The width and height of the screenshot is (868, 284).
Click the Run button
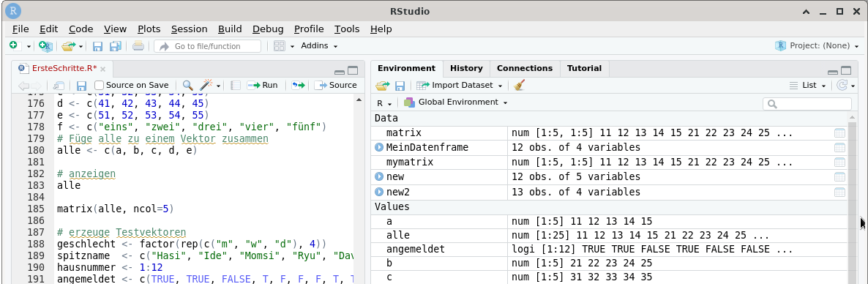263,85
